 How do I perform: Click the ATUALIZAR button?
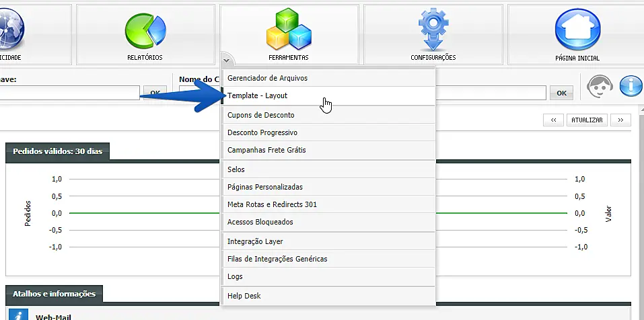tap(587, 120)
